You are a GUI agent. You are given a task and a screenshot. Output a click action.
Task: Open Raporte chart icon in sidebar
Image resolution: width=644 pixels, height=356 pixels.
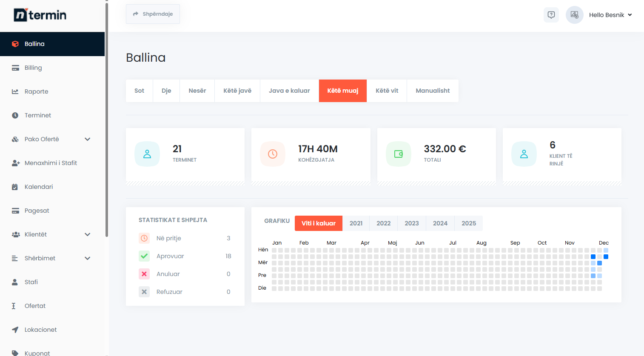[x=15, y=91]
